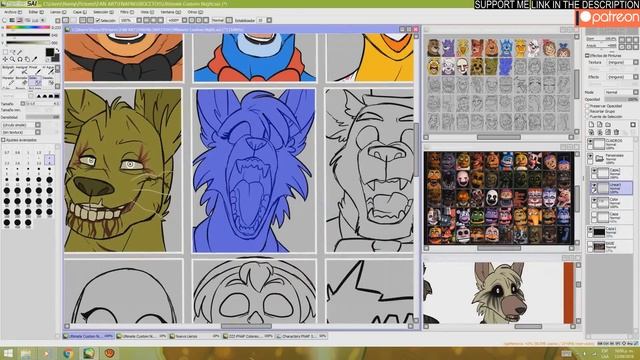Open the Estabilizador value dropdown
This screenshot has width=640, height=360.
[x=269, y=20]
